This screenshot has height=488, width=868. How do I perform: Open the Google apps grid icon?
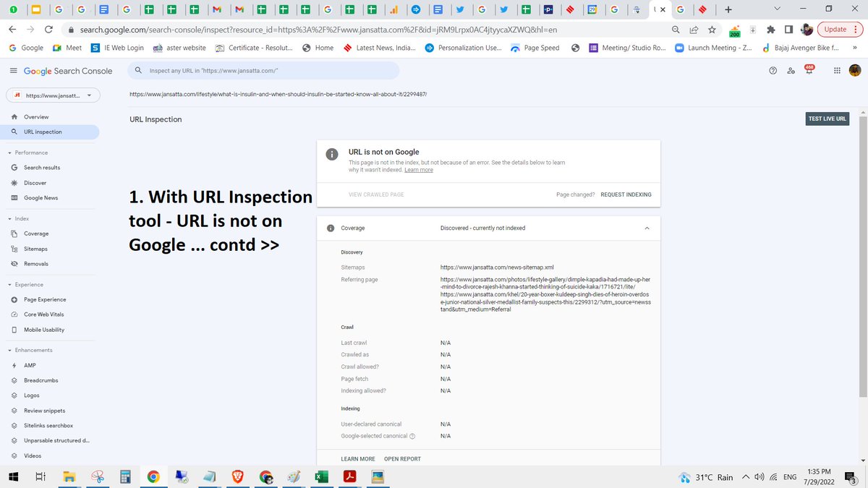coord(837,71)
